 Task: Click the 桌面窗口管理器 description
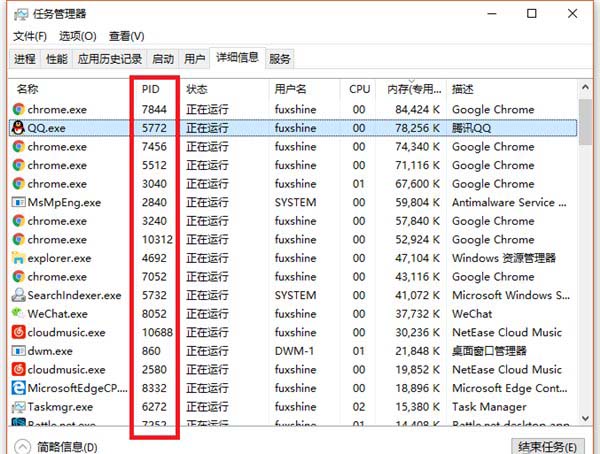pyautogui.click(x=489, y=351)
